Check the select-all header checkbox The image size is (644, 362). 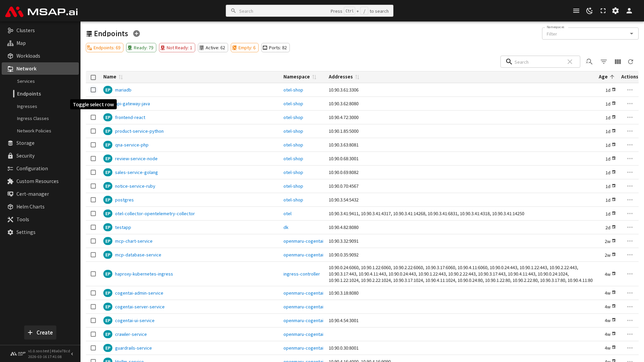click(x=93, y=77)
